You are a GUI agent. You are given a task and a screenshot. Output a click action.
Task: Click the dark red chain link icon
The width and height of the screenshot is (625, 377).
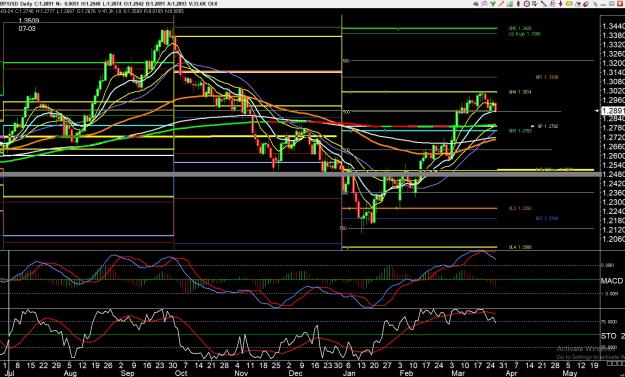pos(586,4)
